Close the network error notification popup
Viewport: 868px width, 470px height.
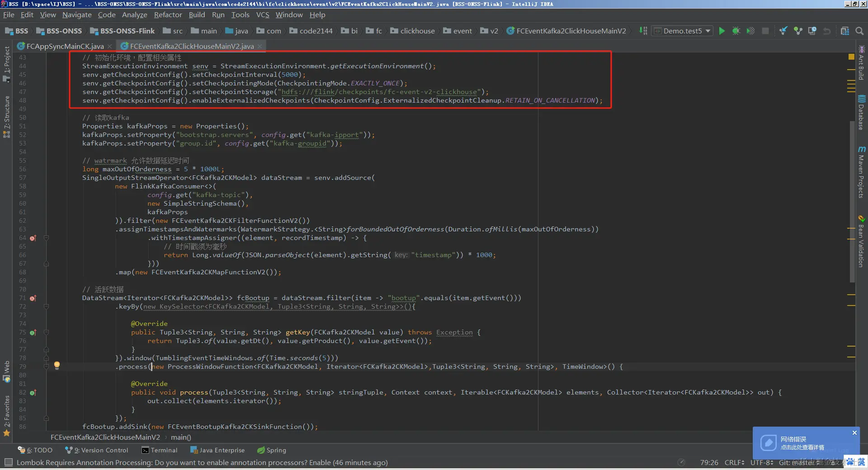(854, 432)
